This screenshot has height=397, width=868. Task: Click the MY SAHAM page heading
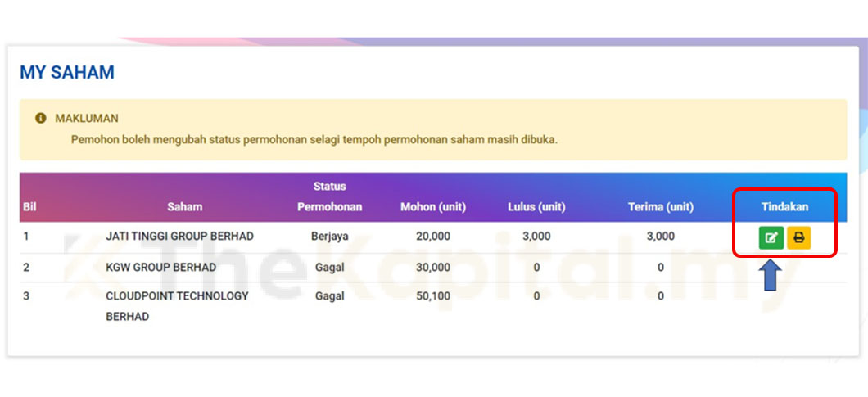[67, 73]
